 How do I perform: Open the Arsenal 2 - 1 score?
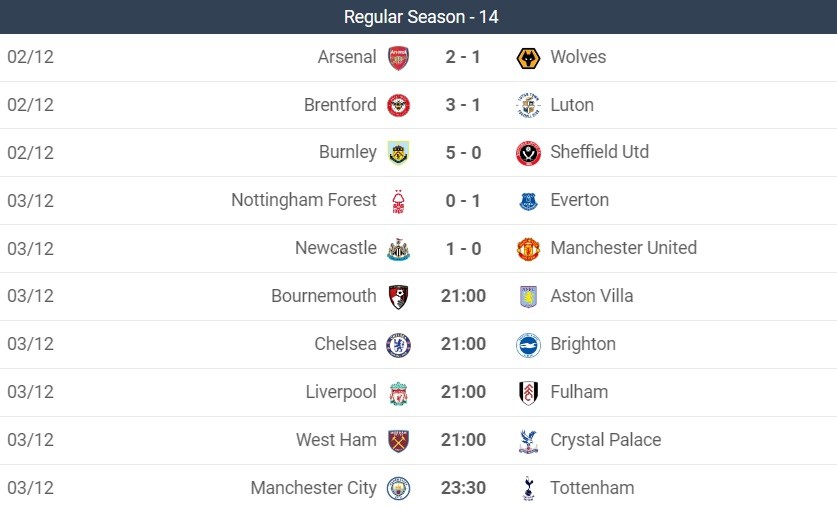click(463, 57)
